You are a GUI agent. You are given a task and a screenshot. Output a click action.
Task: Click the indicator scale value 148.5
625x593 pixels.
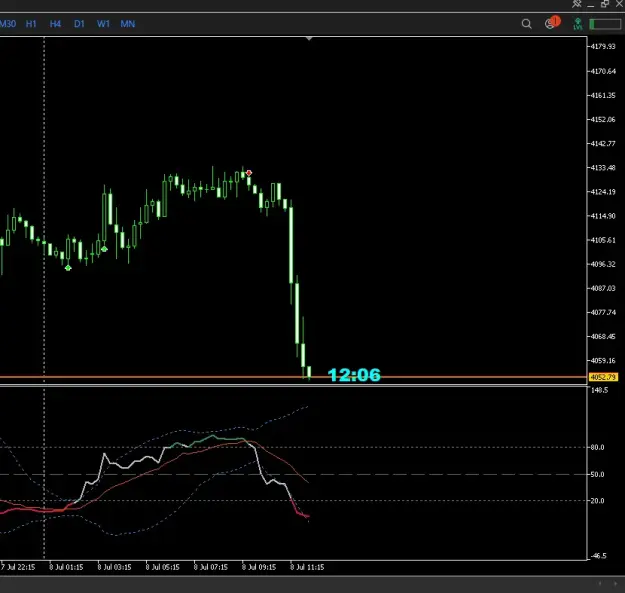599,390
